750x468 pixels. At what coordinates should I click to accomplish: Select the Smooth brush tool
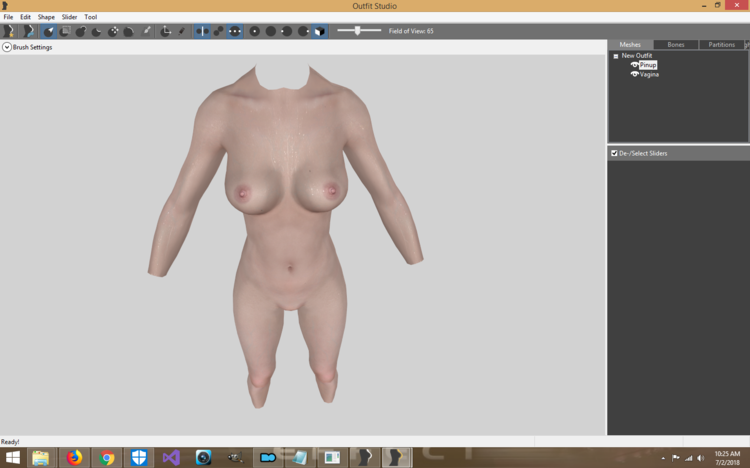click(x=129, y=31)
